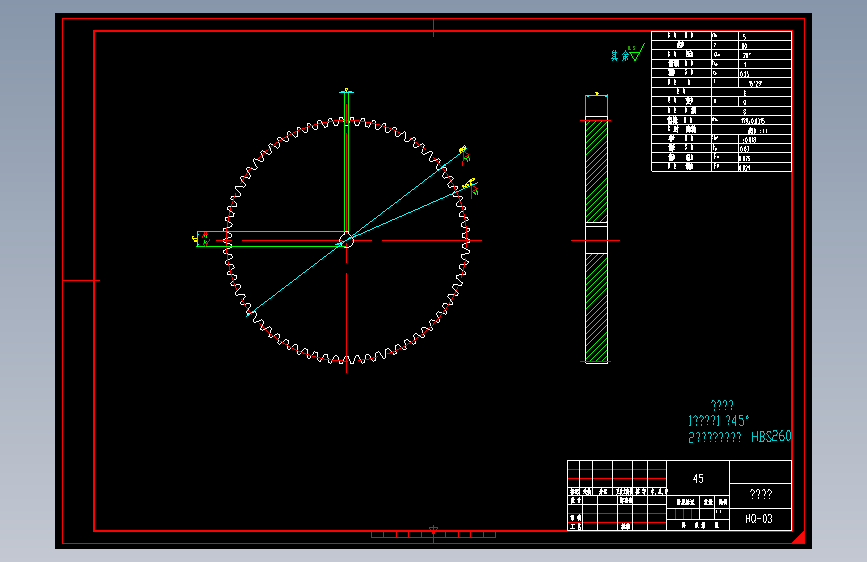
Task: Select the cyan ???? heading above the notes
Action: pos(722,405)
